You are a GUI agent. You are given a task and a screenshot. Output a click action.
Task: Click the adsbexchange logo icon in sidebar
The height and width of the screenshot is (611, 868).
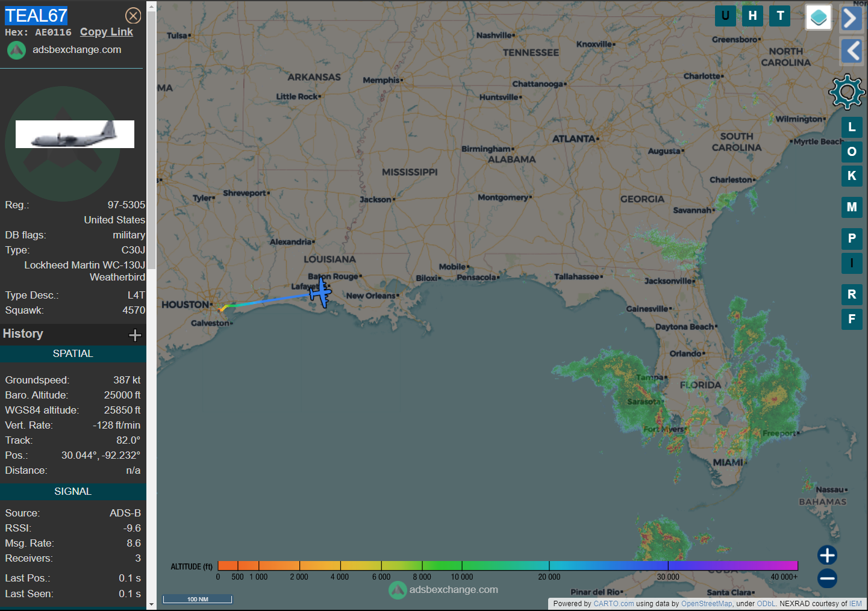coord(16,50)
